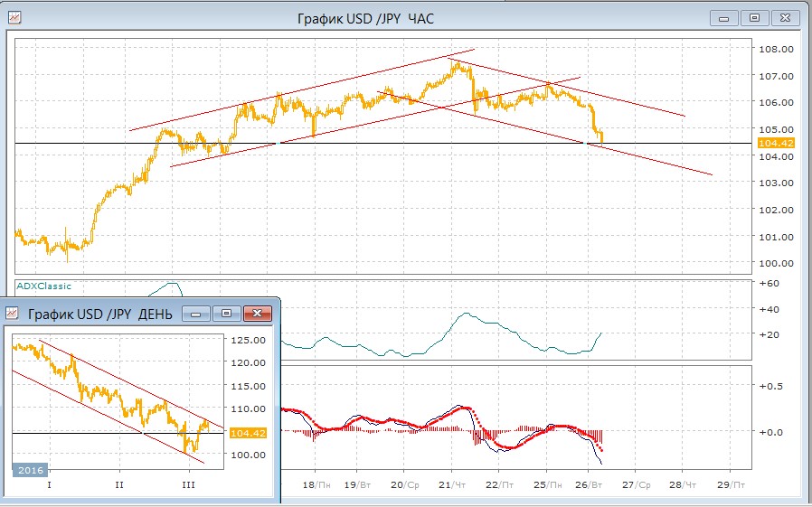Click the 20/Ср date label on the time axis
Screen dimensions: 812x507
(405, 484)
